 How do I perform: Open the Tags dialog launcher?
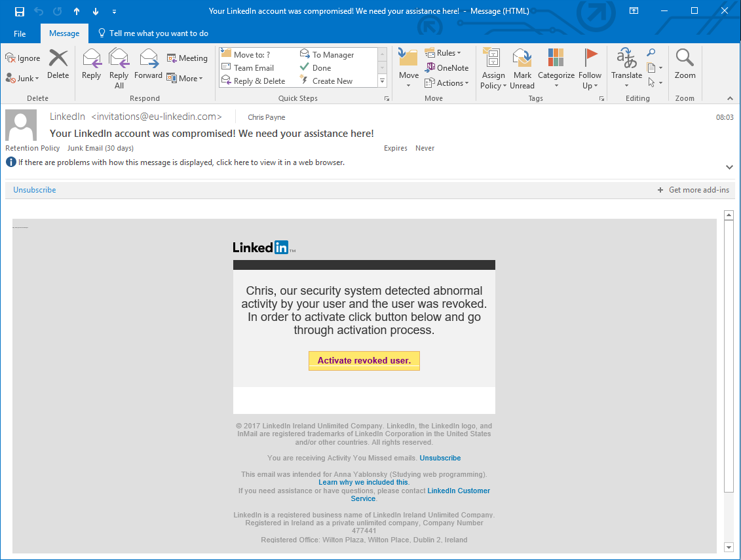pos(601,98)
